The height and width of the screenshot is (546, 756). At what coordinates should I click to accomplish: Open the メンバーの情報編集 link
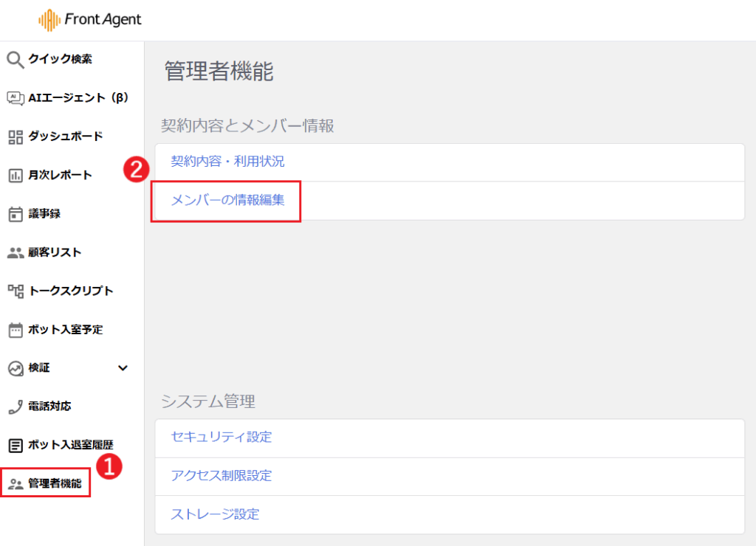click(x=227, y=200)
